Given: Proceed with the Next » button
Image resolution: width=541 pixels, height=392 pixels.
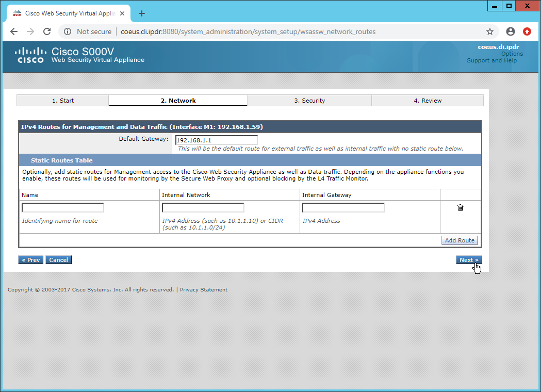Looking at the screenshot, I should coord(469,260).
